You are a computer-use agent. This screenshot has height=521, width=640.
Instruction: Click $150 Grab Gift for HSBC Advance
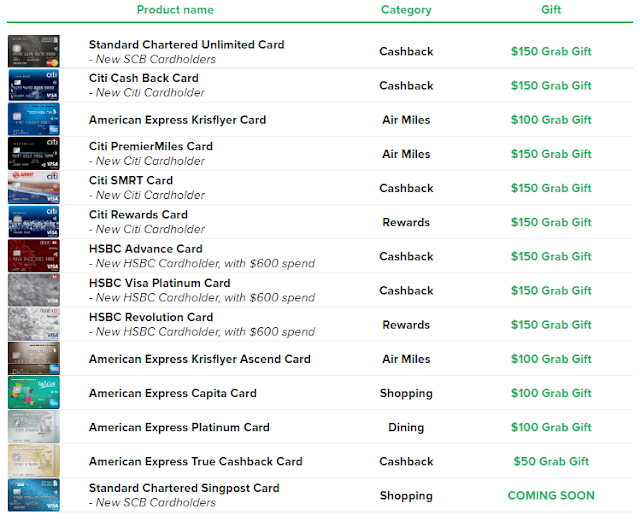(551, 257)
